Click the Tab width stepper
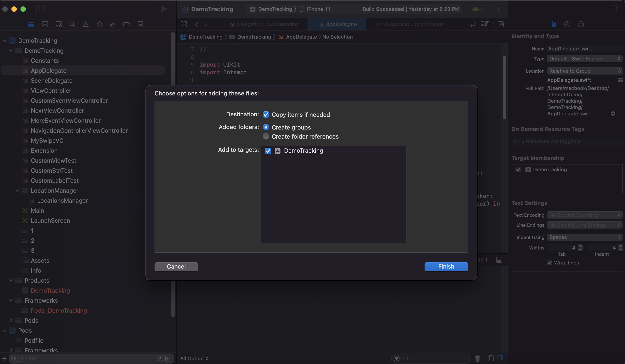This screenshot has height=364, width=625. click(580, 247)
